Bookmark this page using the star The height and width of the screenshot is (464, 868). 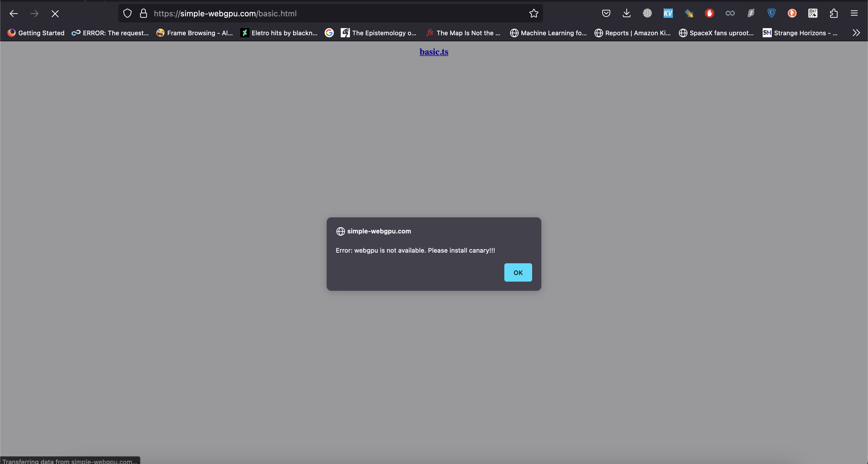click(534, 13)
